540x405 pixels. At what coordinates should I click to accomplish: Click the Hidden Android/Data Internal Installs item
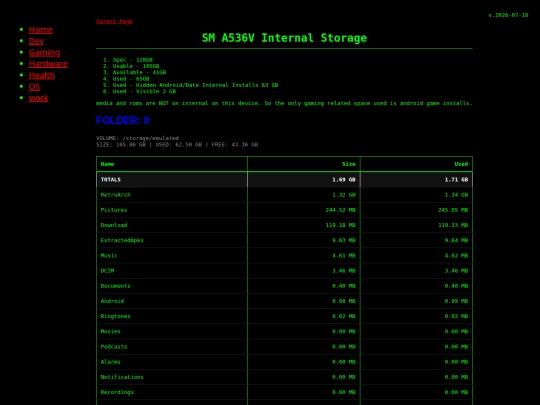point(195,85)
